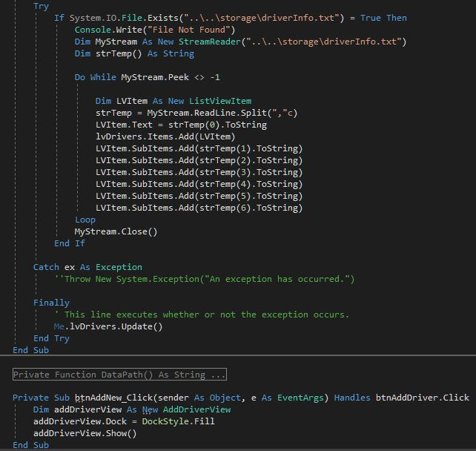Click the 'Try' keyword at the top
The image size is (476, 451).
point(41,6)
